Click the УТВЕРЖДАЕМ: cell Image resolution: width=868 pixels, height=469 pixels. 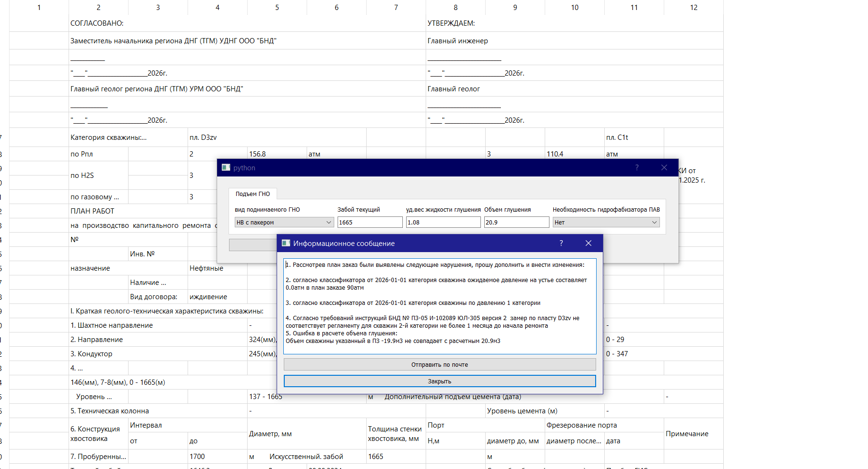point(575,23)
